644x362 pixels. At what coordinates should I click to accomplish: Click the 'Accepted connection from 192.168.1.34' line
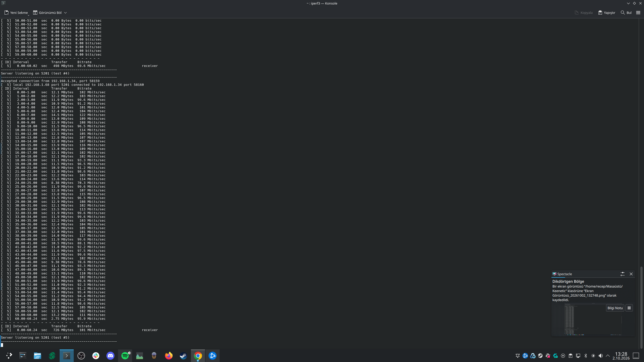pos(50,81)
